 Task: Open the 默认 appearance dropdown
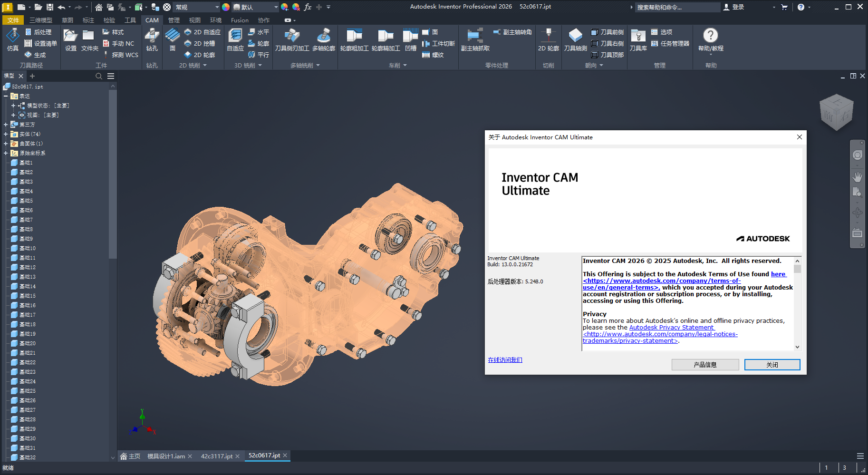coord(255,7)
